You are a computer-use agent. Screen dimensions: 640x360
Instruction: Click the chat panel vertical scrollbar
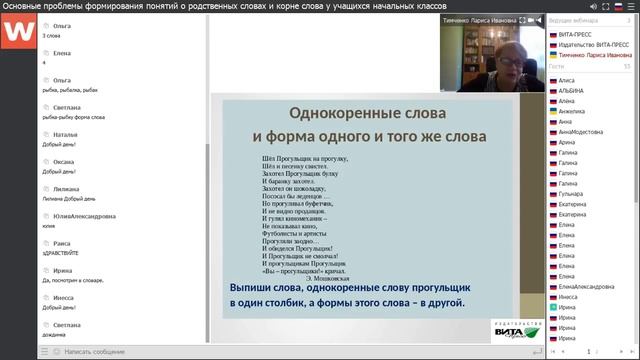[x=207, y=243]
